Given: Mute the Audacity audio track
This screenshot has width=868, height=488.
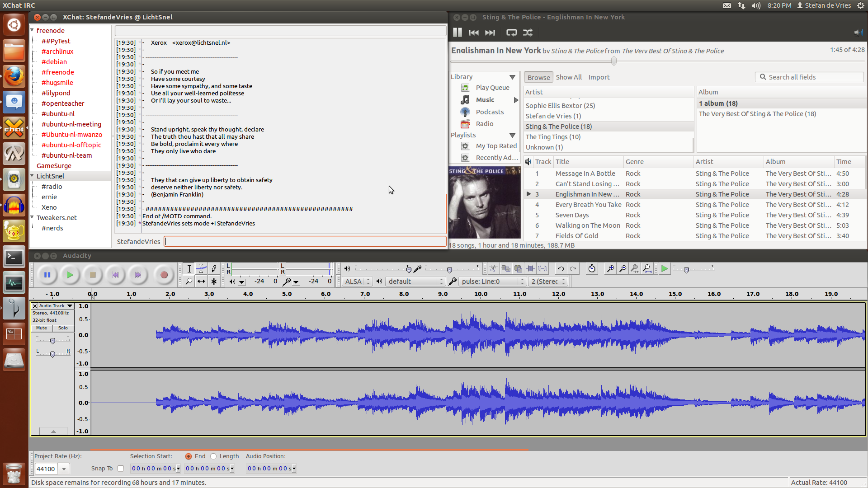Looking at the screenshot, I should pos(42,328).
